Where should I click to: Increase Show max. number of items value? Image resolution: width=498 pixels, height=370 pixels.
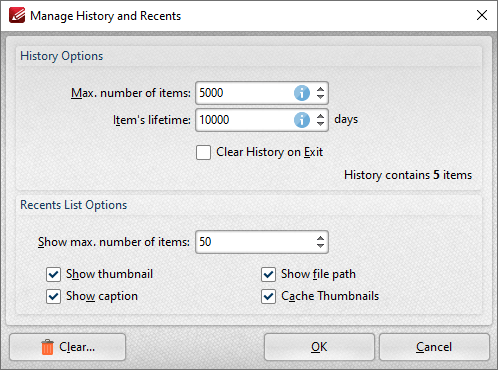[x=320, y=238]
